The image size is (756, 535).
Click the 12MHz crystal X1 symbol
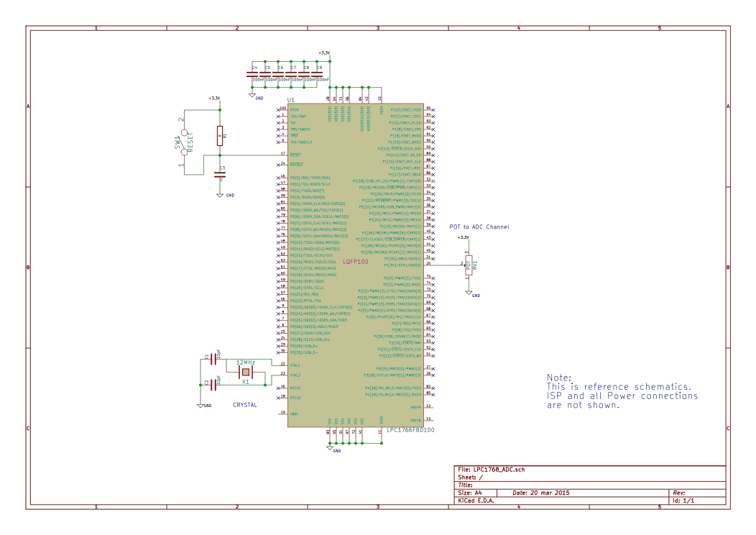tap(246, 372)
